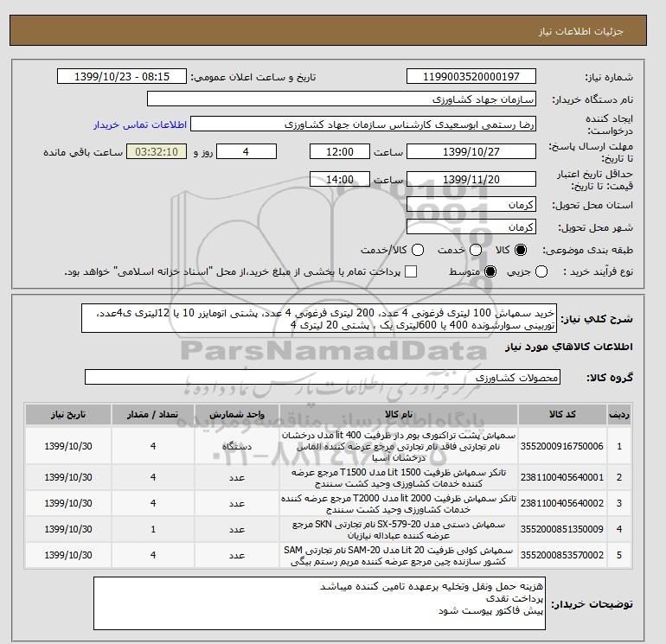Click the countdown timer 03:32:10

pos(157,151)
